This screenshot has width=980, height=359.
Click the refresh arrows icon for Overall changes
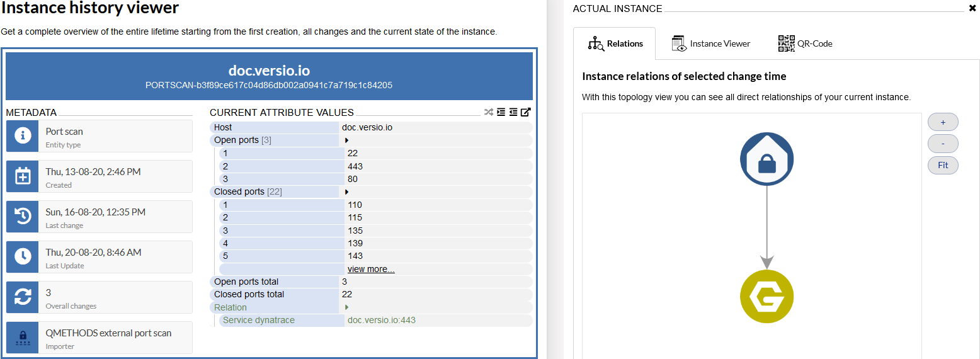click(x=23, y=297)
